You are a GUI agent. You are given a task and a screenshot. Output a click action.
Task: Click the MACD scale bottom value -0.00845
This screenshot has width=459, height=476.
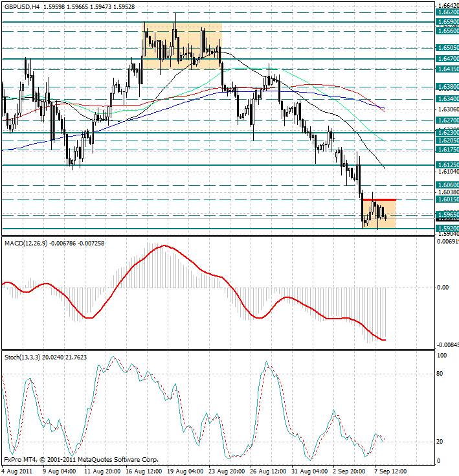click(x=448, y=345)
